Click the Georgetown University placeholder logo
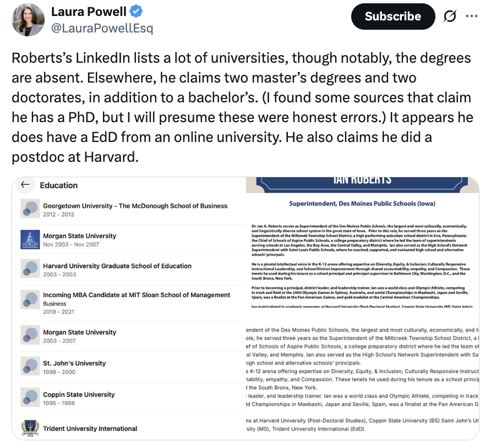Viewport: 491px width, 448px height. [30, 209]
